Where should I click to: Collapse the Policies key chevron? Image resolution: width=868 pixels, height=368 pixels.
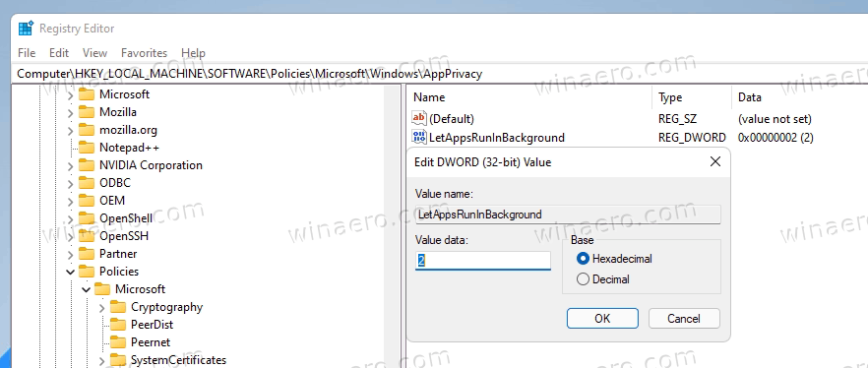(70, 272)
